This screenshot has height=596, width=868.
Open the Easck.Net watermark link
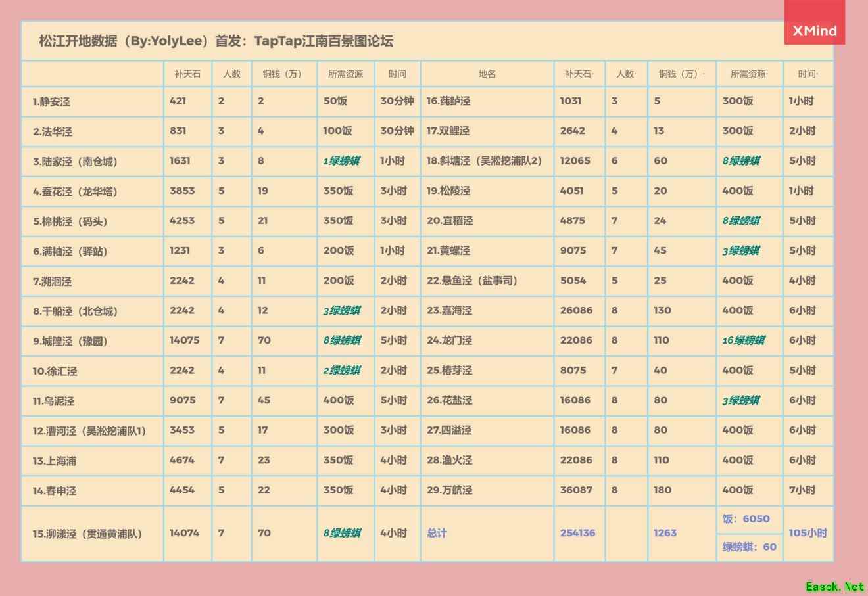834,586
